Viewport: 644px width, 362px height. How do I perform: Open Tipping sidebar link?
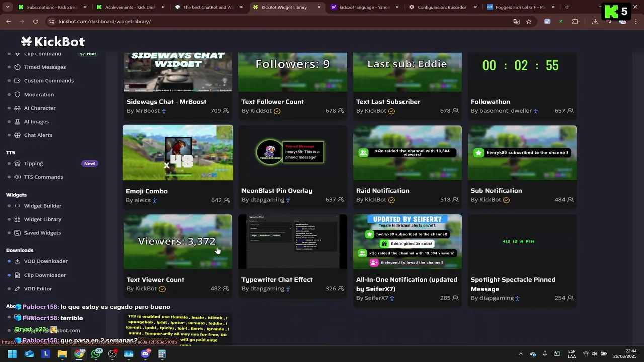[33, 164]
